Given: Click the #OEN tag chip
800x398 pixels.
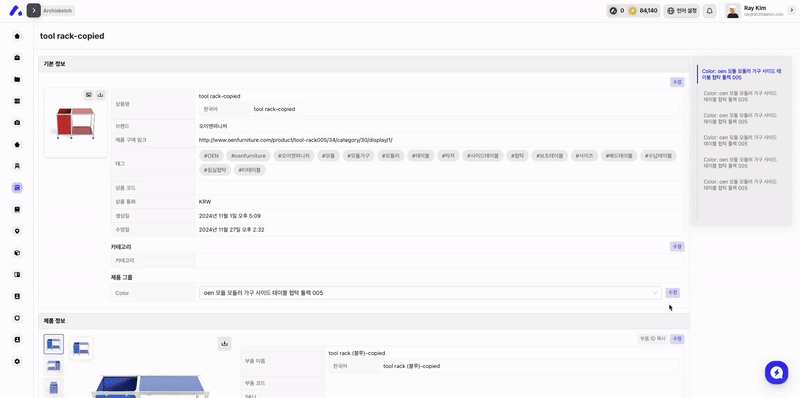Looking at the screenshot, I should point(211,156).
